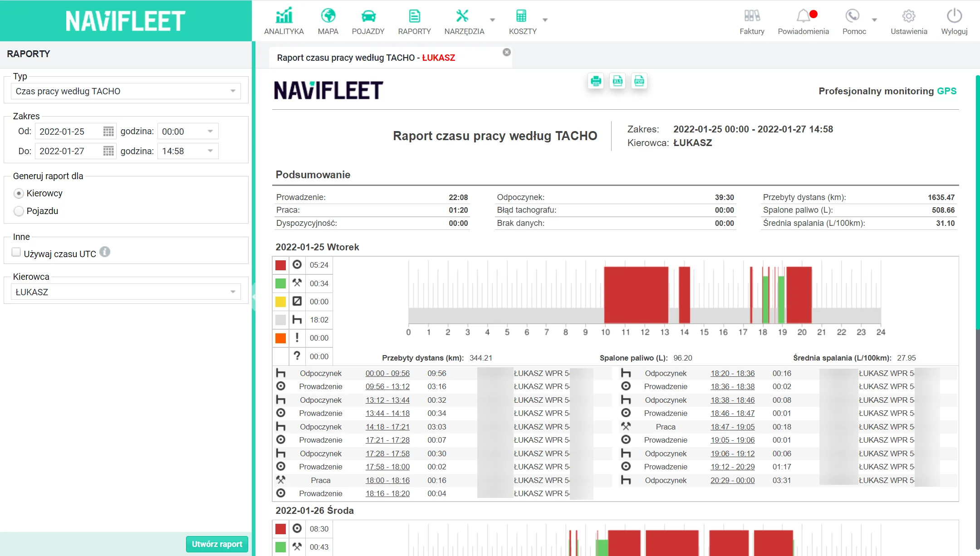The width and height of the screenshot is (980, 556).
Task: Open Powiadomienia bell icon
Action: point(804,16)
